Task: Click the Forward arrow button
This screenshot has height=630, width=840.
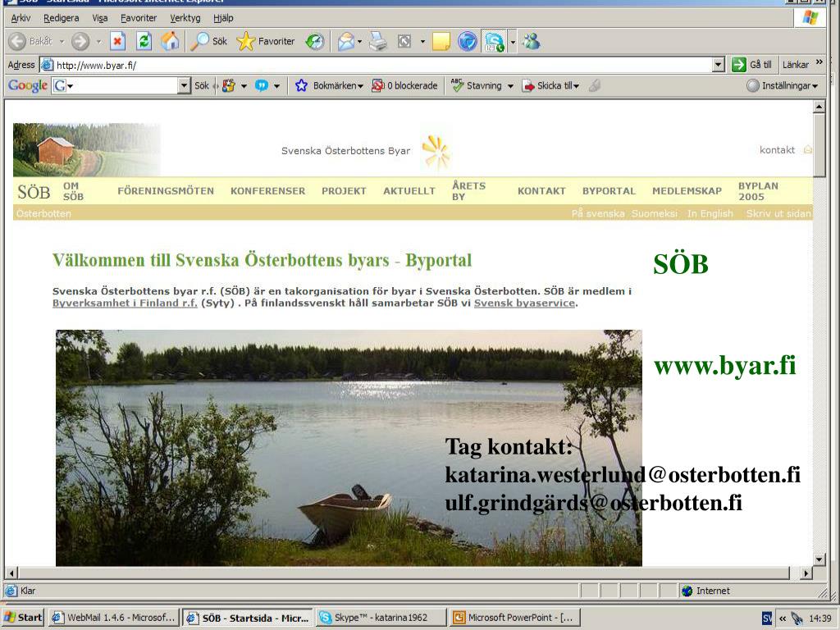Action: [80, 41]
